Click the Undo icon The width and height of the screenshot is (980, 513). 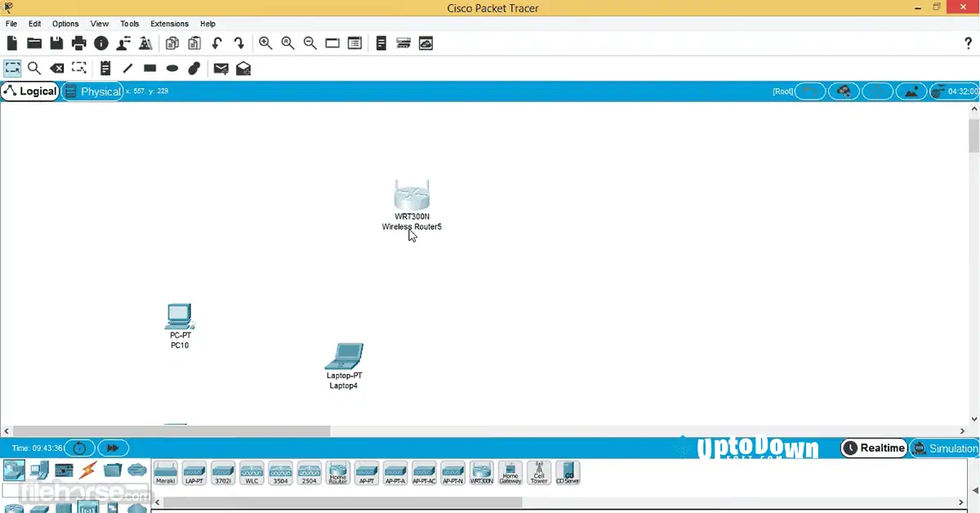coord(217,42)
